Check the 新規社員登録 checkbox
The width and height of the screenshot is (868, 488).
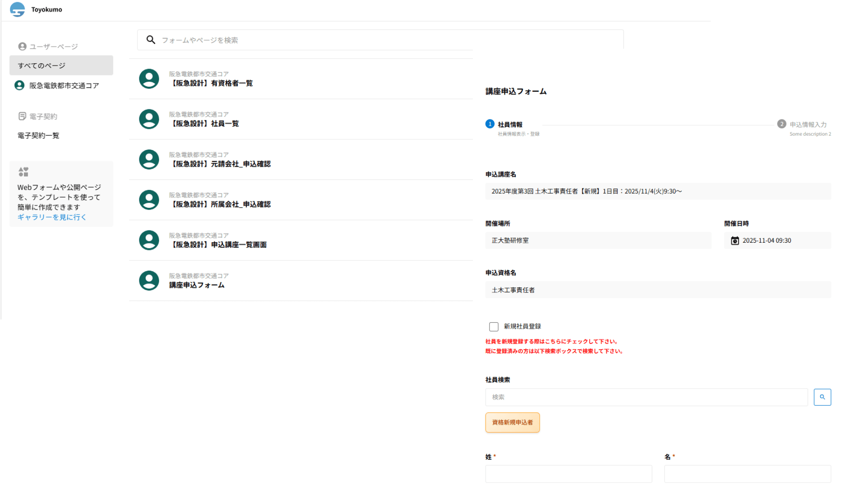(x=494, y=327)
